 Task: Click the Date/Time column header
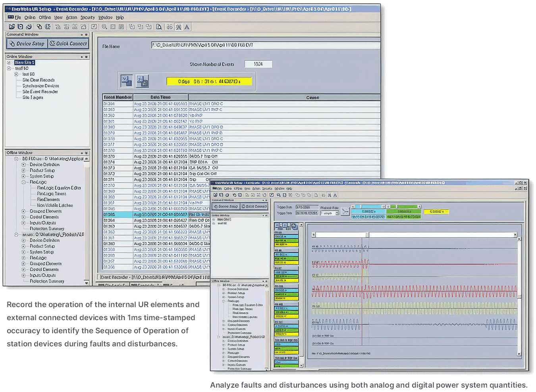161,97
